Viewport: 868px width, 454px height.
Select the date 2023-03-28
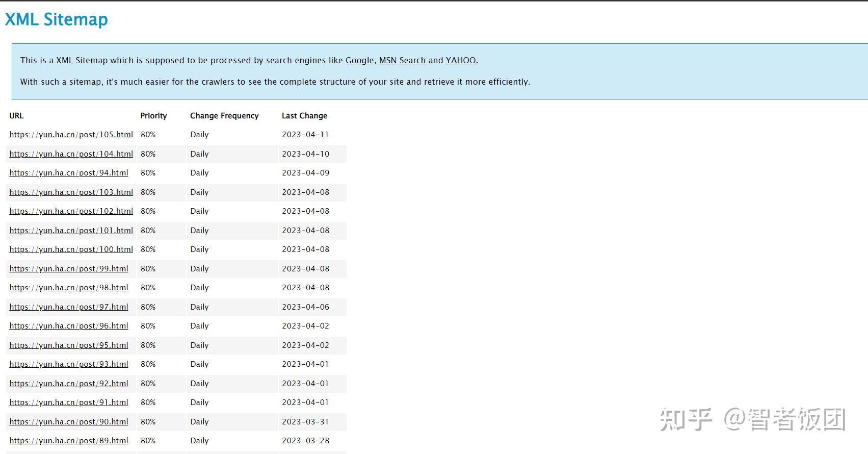(x=305, y=441)
